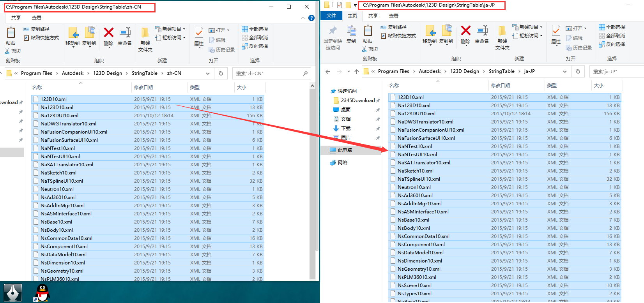Expand address history dropdown in ja-JP window
Image resolution: width=644 pixels, height=303 pixels.
[x=565, y=72]
